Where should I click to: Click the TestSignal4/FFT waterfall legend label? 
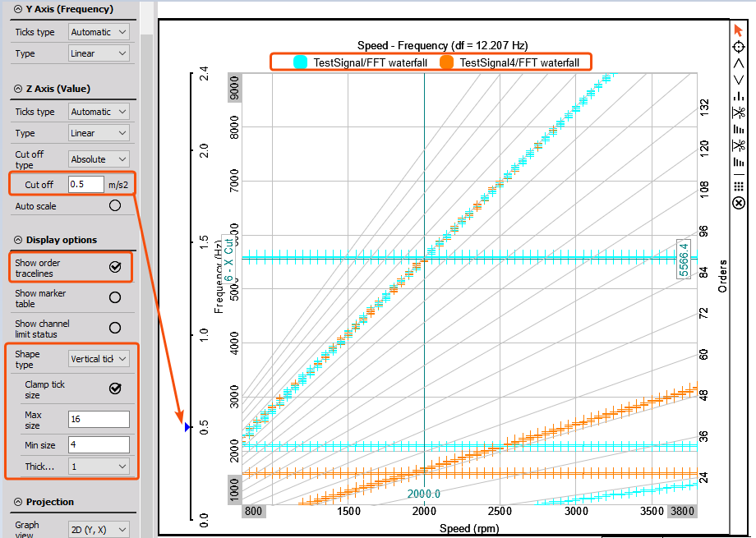pos(519,62)
